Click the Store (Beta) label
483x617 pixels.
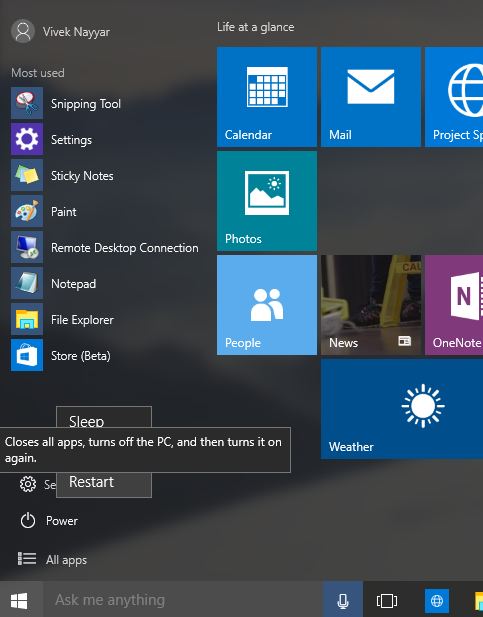(x=81, y=356)
